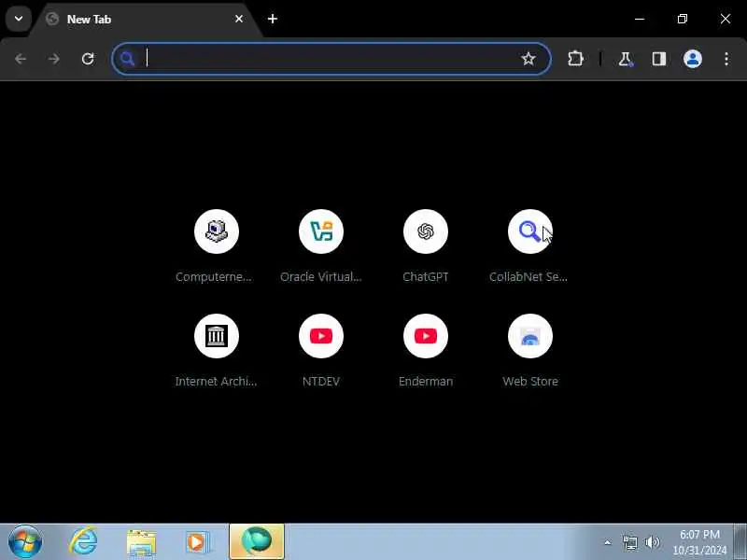Image resolution: width=747 pixels, height=560 pixels.
Task: Launch Windows Media Player from taskbar
Action: 198,542
